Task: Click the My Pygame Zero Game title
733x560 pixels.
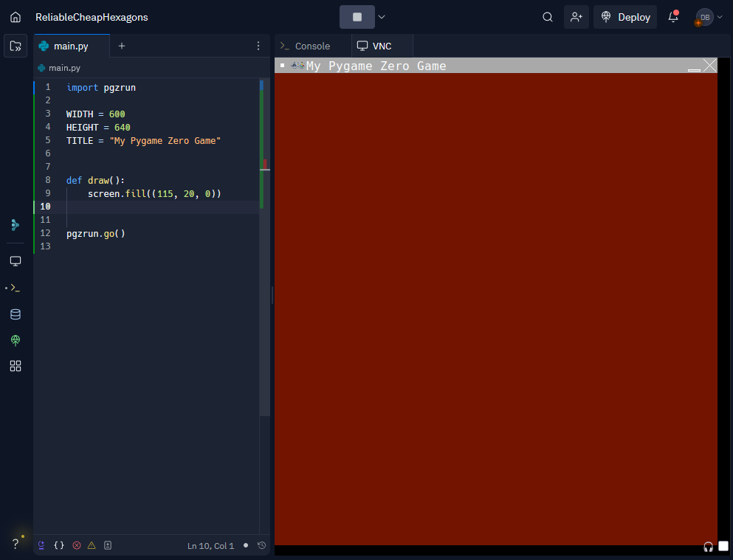Action: [x=376, y=66]
